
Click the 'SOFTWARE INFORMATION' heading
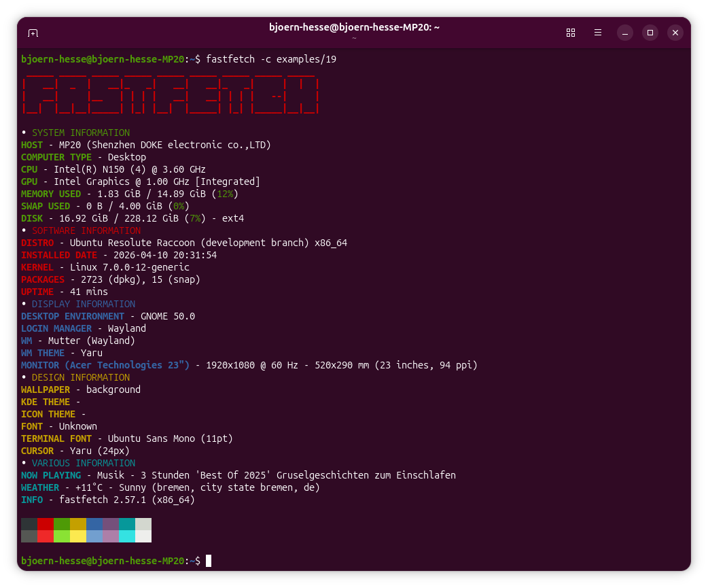pos(86,230)
